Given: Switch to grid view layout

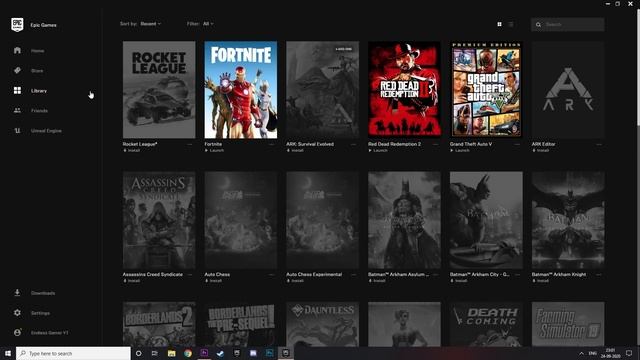Looking at the screenshot, I should pyautogui.click(x=499, y=24).
